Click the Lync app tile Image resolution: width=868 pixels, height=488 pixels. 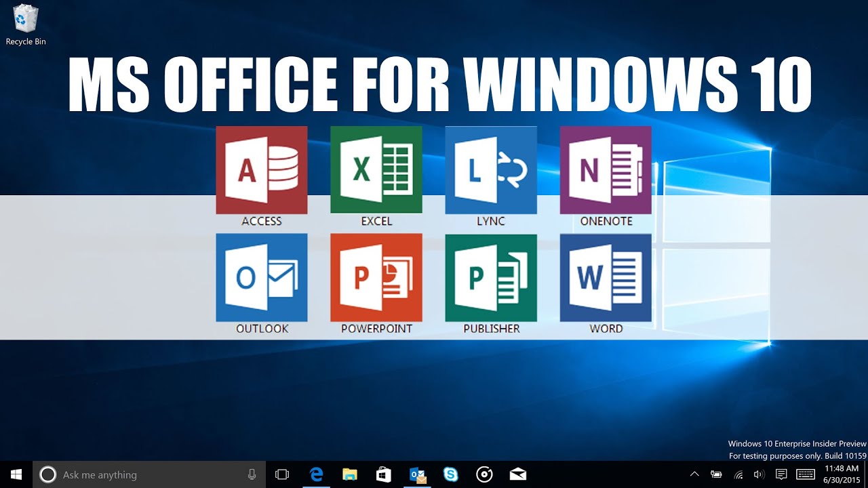491,170
